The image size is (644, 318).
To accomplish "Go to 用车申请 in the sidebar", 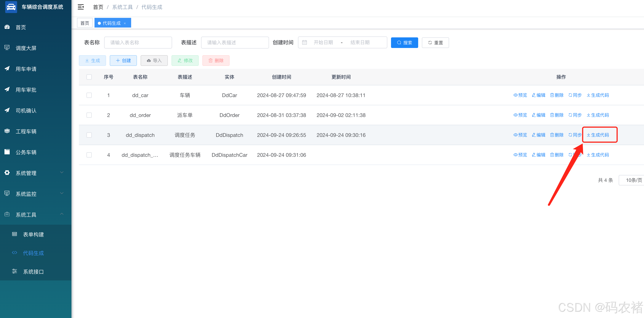I will coord(36,69).
